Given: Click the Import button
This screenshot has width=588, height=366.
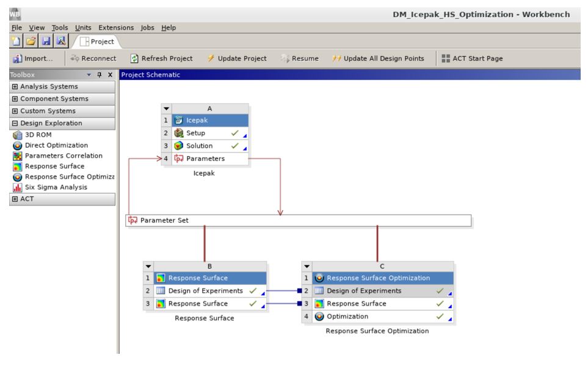Looking at the screenshot, I should pyautogui.click(x=32, y=59).
